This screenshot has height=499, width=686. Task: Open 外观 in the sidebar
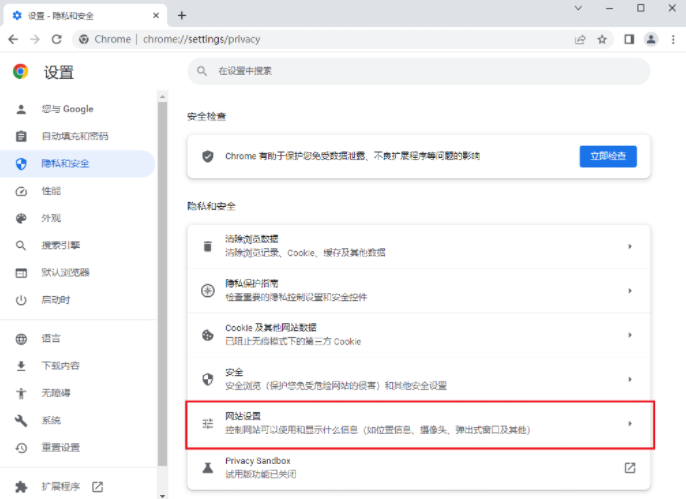point(78,218)
